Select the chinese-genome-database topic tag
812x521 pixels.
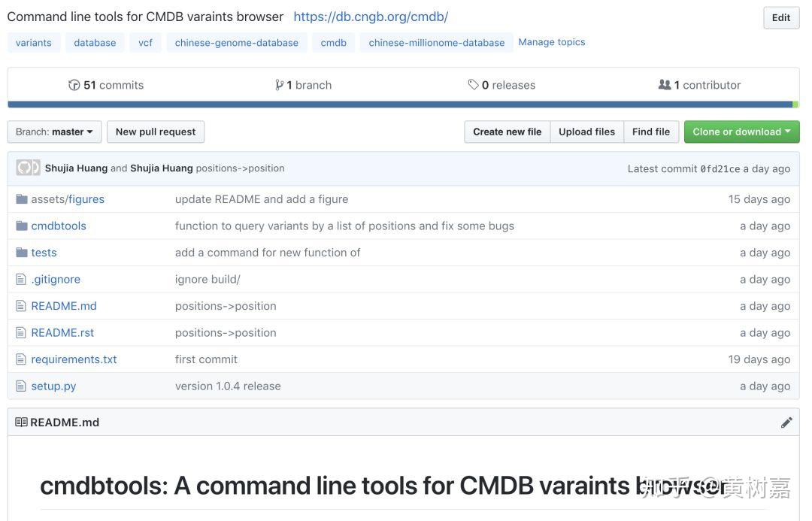[x=237, y=43]
